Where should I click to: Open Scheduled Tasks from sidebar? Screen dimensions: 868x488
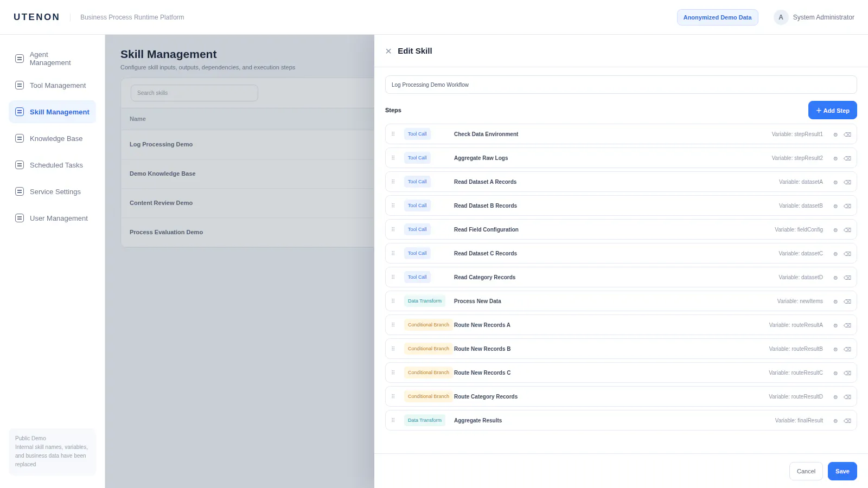(53, 165)
